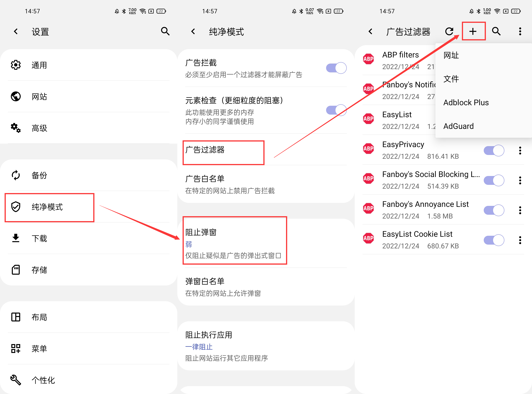532x394 pixels.
Task: Open more options for EasyPrivacy
Action: point(520,151)
